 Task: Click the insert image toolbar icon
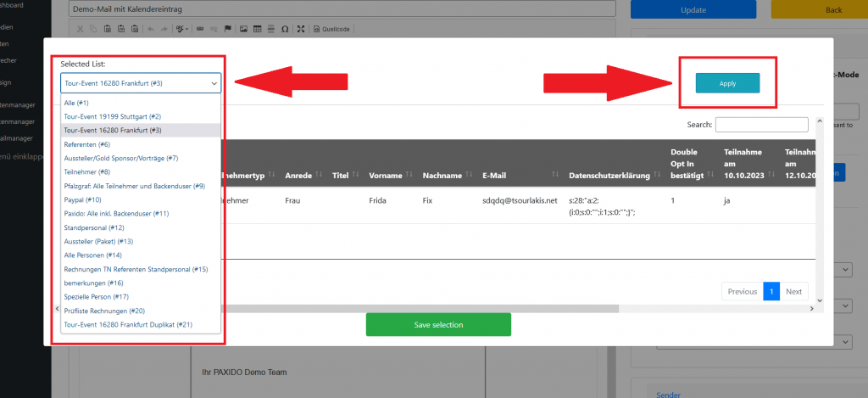click(x=244, y=29)
